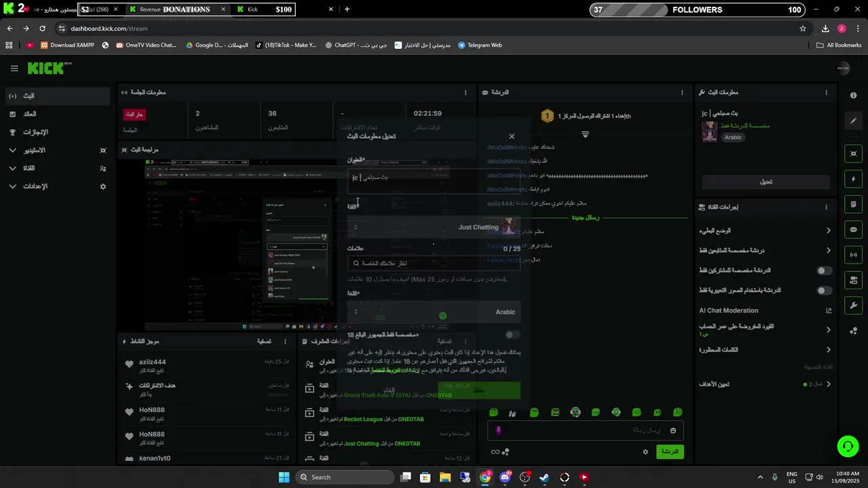Toggle the 18+ audience switch in dialog
The image size is (868, 488).
[513, 335]
